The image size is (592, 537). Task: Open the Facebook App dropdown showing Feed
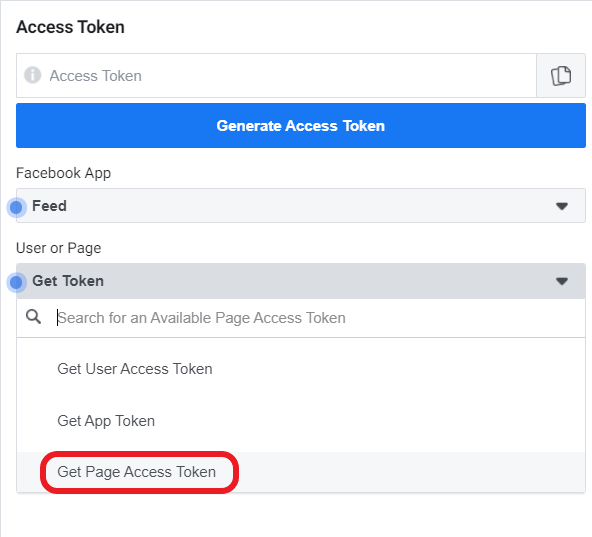(301, 206)
